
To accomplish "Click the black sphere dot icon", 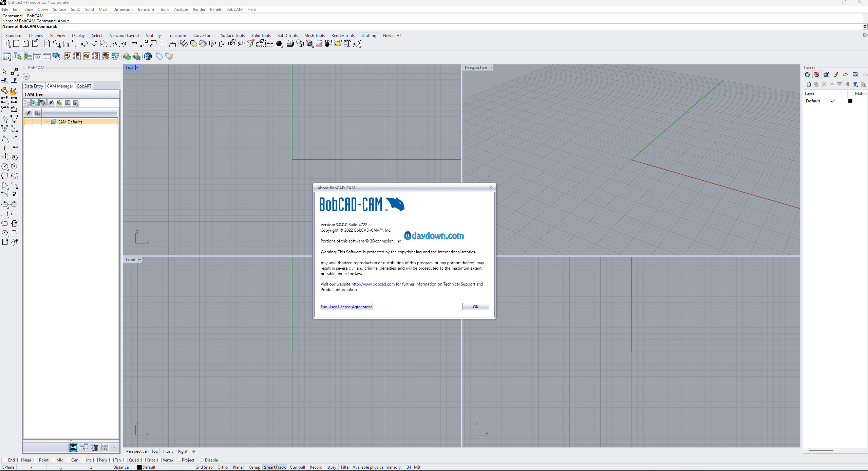I will coord(279,44).
